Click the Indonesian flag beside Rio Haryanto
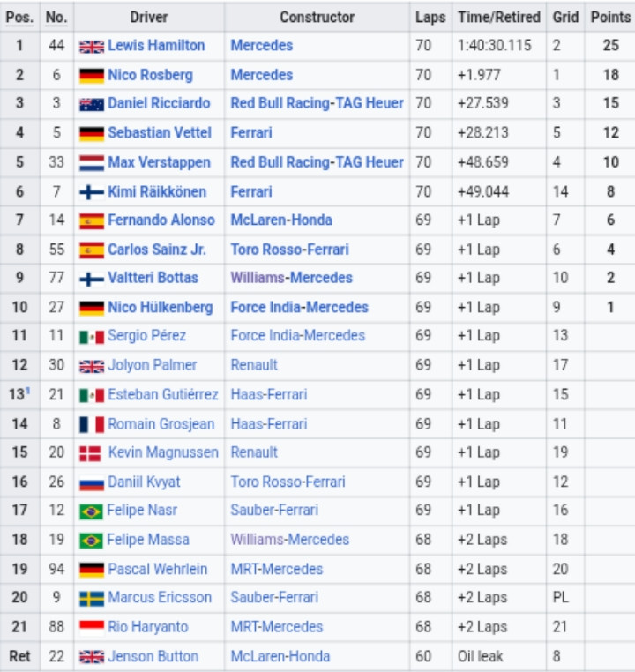Viewport: 635px width, 672px height. (x=92, y=628)
